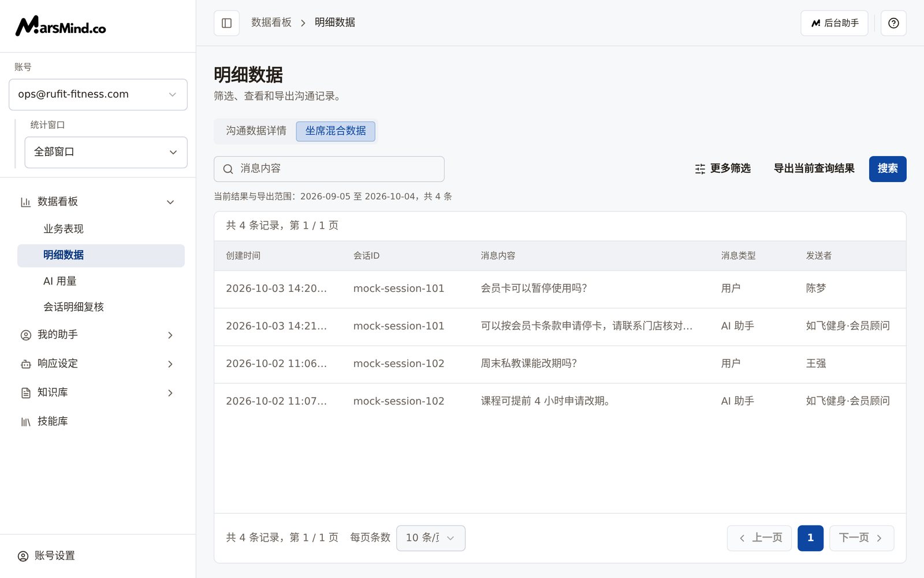Screen dimensions: 924x578
Task: Select page 1 in pagination
Action: point(810,538)
